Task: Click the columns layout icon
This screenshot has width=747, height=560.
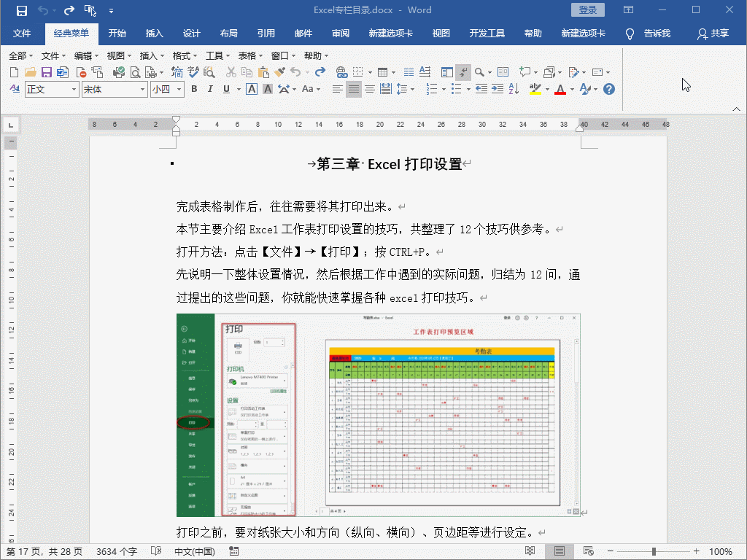Action: tap(409, 72)
